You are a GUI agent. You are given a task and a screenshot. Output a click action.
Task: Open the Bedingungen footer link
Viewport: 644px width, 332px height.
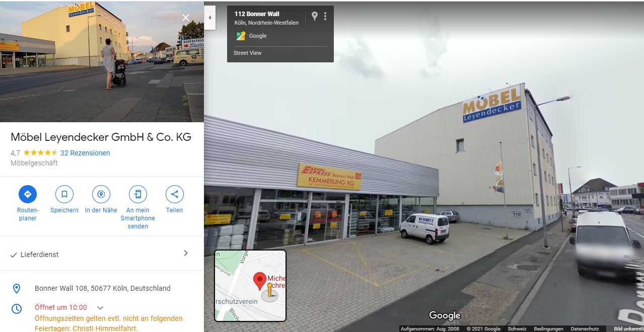click(548, 328)
